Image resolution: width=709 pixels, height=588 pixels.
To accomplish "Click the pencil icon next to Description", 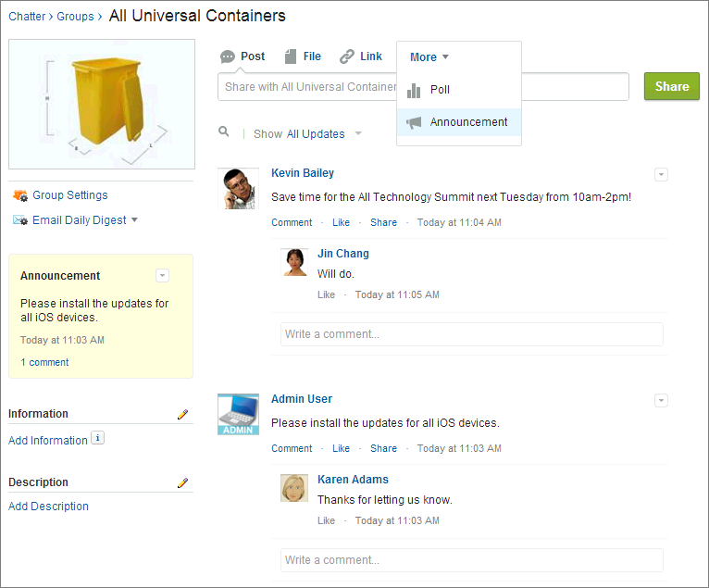I will (x=182, y=482).
